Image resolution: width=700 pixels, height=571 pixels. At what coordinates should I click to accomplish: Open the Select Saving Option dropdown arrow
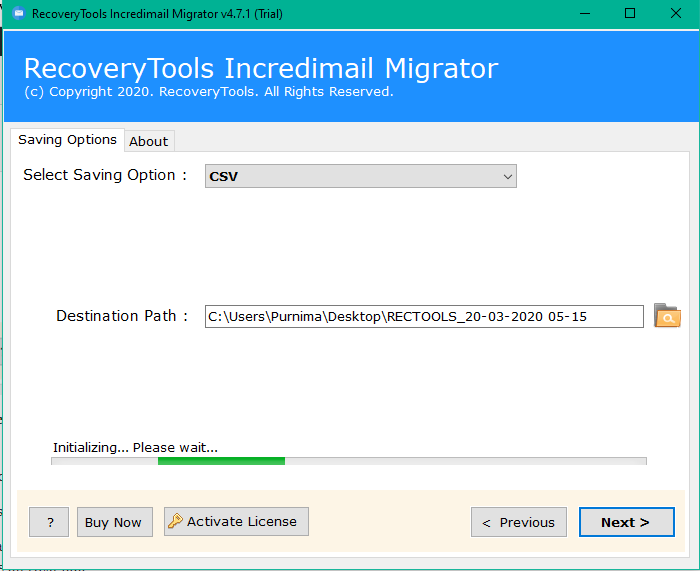pyautogui.click(x=507, y=176)
